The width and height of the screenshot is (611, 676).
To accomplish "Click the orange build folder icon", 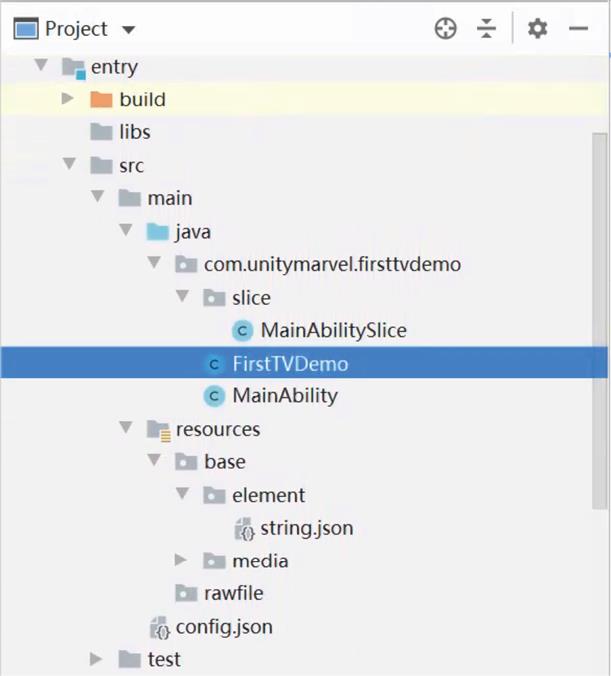I will [101, 100].
